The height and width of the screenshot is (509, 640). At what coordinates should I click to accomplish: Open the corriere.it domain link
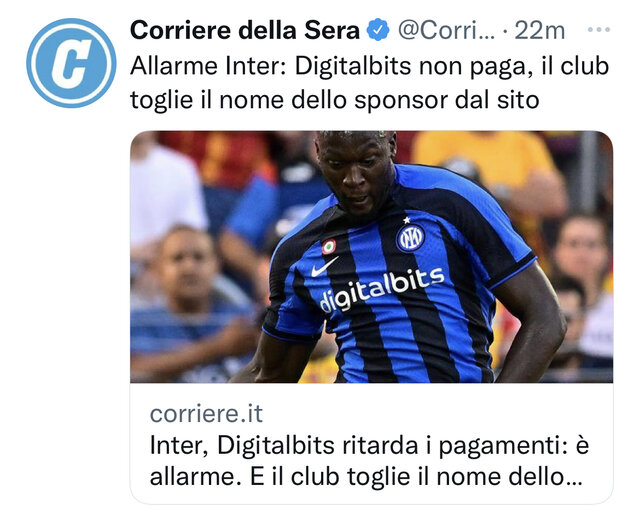(206, 413)
